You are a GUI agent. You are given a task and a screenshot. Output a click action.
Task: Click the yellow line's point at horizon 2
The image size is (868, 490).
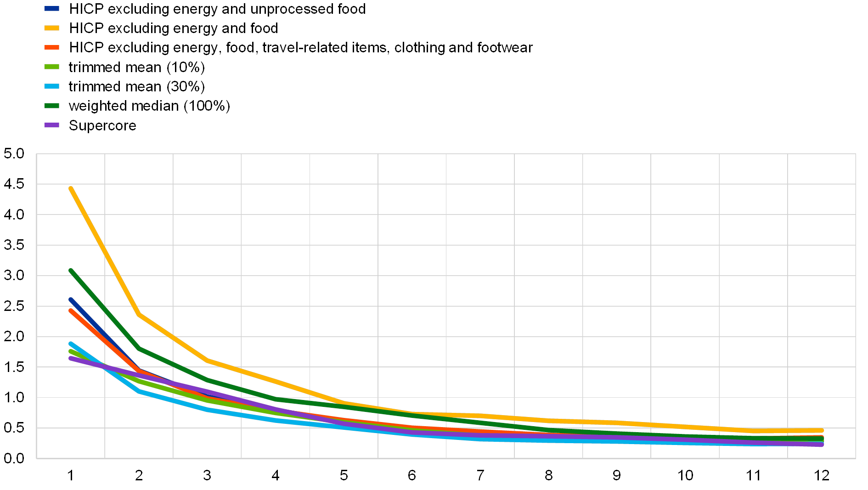click(139, 315)
